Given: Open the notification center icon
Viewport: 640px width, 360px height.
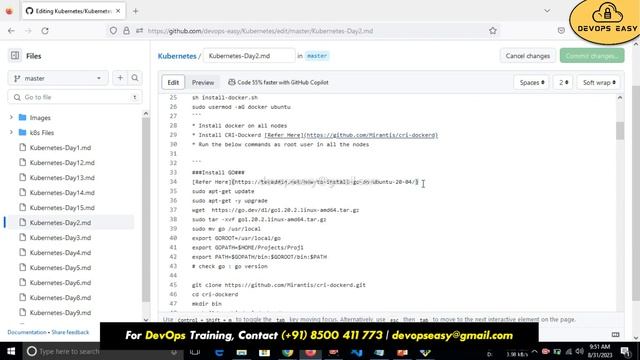Looking at the screenshot, I should click(626, 351).
